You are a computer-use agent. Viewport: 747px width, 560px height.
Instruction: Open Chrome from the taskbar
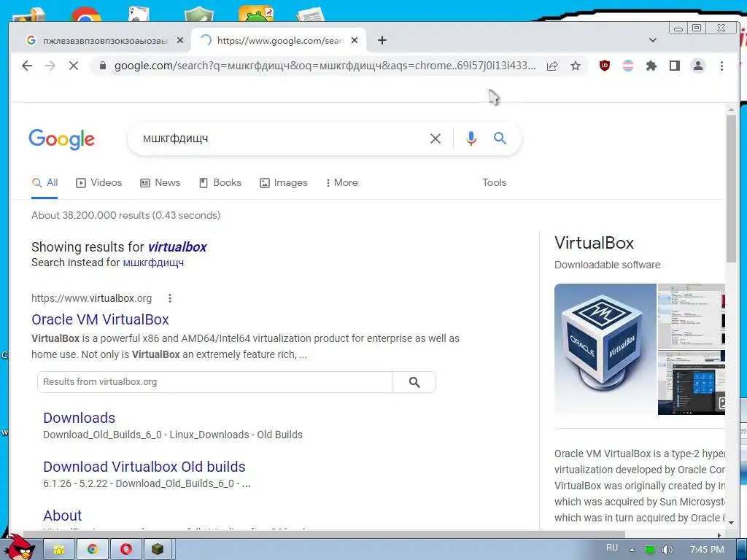(x=93, y=550)
